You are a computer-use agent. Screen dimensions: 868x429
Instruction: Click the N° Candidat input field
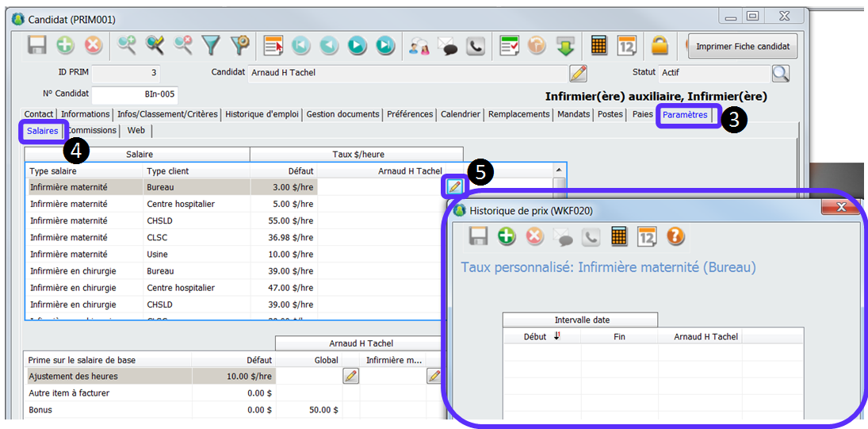(134, 94)
